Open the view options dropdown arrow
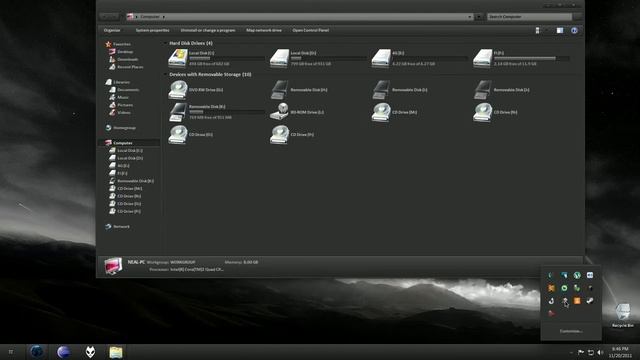Viewport: 640px width, 360px height. tap(547, 31)
